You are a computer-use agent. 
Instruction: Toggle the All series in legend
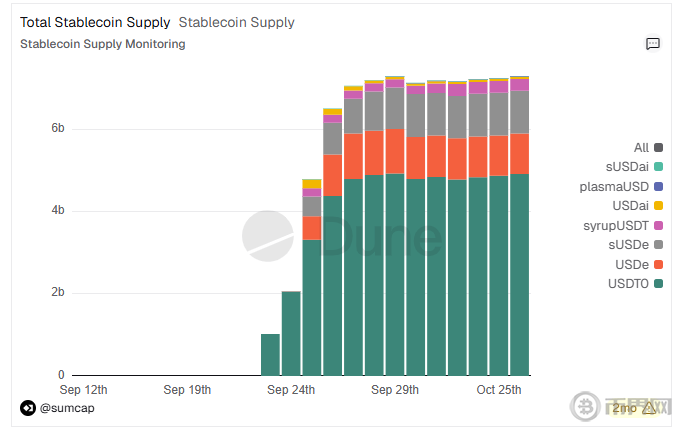point(641,148)
